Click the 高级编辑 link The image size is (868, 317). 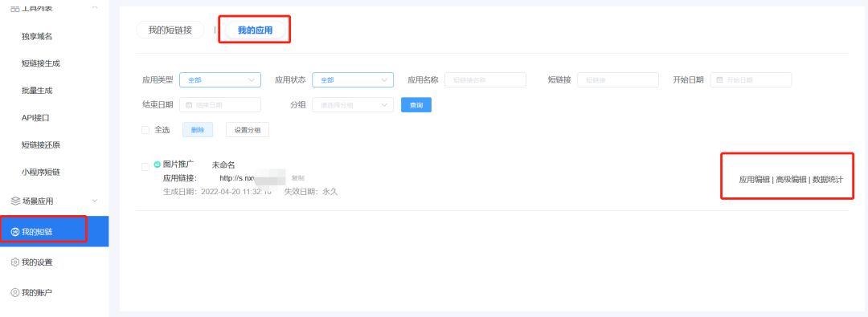(x=791, y=179)
